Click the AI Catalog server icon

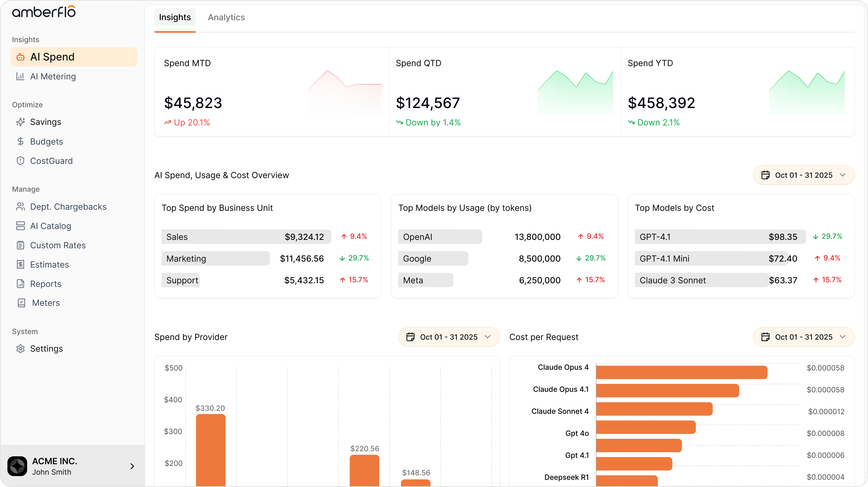pos(20,226)
